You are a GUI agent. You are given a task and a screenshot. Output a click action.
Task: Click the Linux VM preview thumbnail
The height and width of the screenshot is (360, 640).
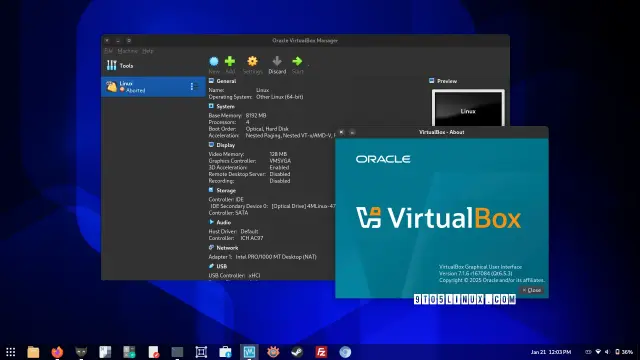(468, 109)
